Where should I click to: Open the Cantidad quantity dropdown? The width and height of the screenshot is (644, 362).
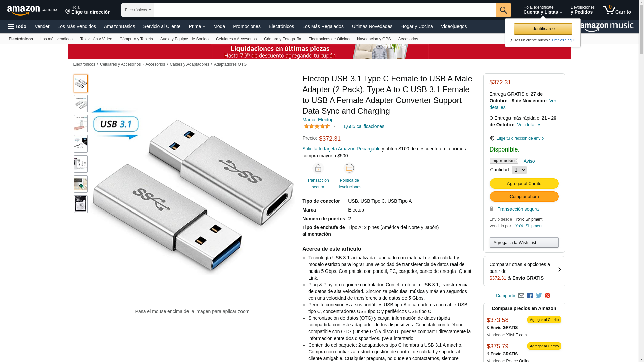coord(519,170)
